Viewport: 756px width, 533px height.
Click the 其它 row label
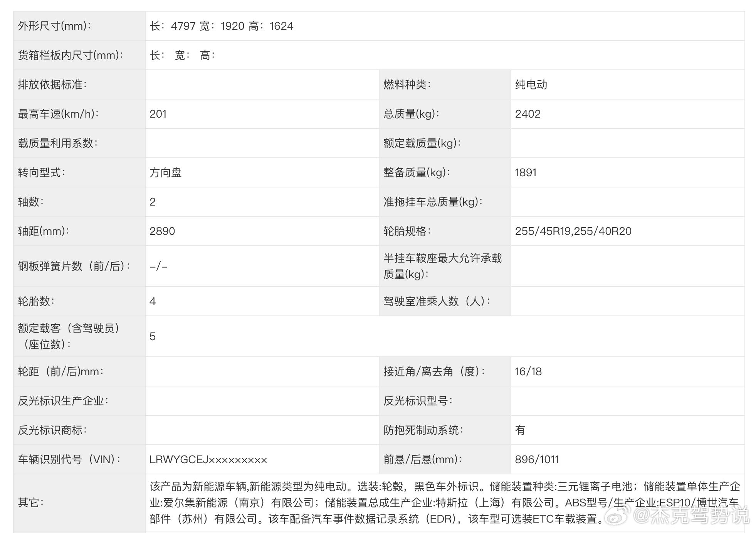(x=31, y=503)
